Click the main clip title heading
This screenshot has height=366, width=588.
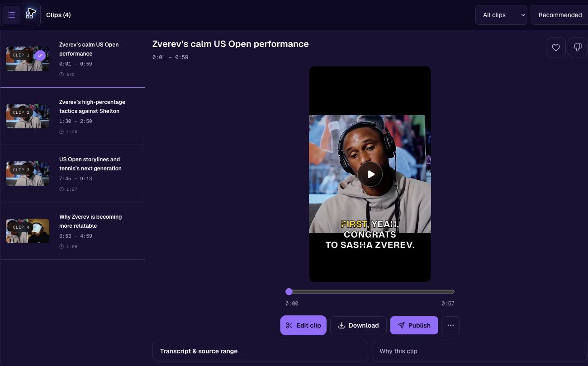point(231,44)
